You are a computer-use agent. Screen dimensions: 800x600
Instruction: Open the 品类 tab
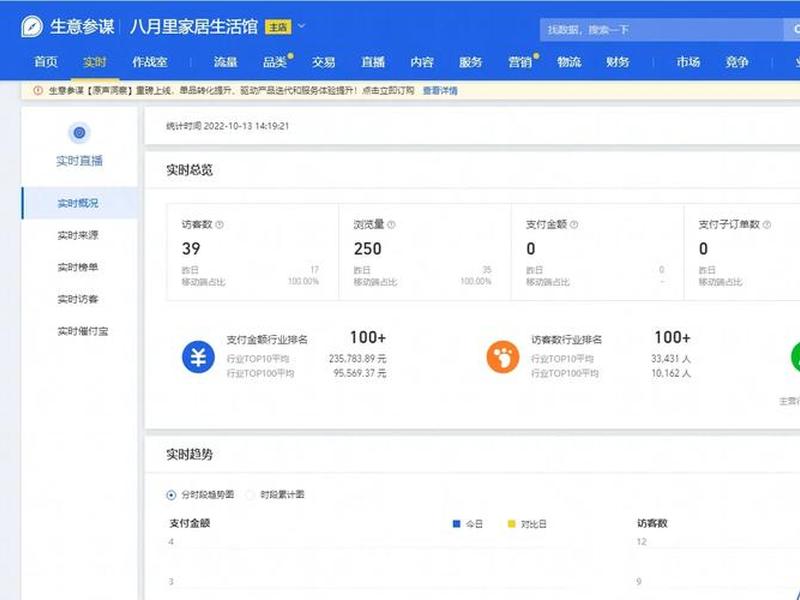275,62
